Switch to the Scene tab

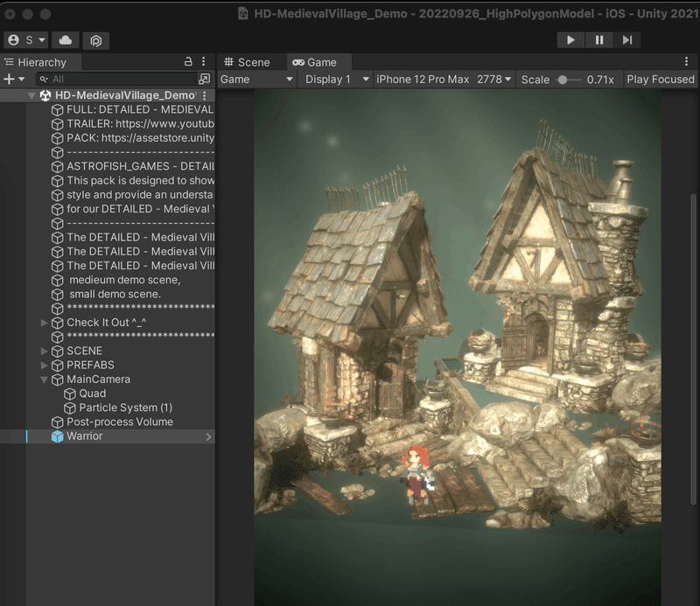point(247,62)
